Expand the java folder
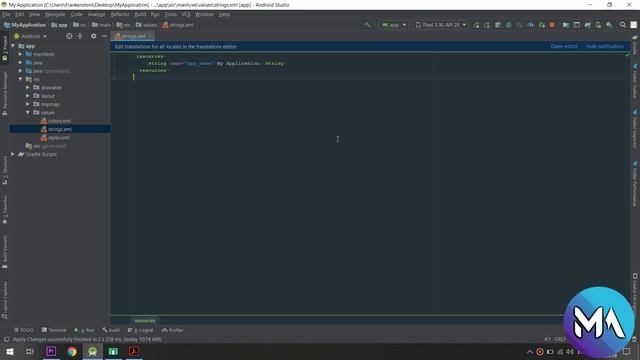The height and width of the screenshot is (360, 640). 20,62
